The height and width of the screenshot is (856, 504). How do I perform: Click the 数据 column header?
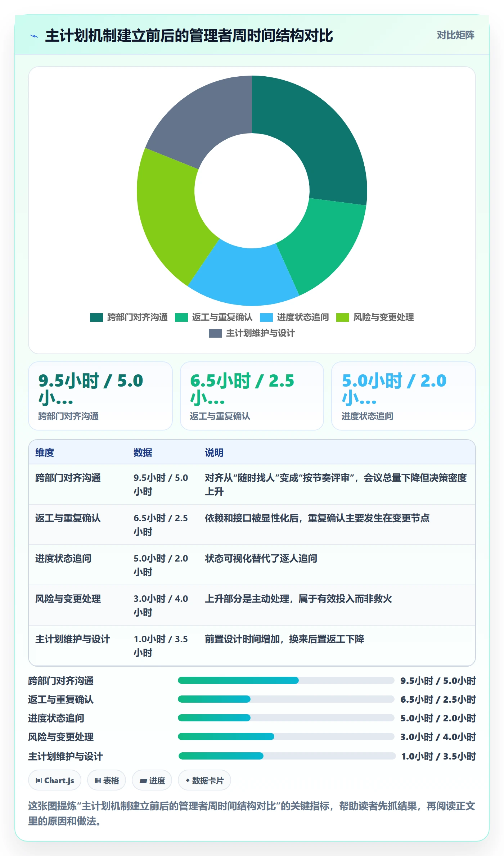[x=143, y=452]
